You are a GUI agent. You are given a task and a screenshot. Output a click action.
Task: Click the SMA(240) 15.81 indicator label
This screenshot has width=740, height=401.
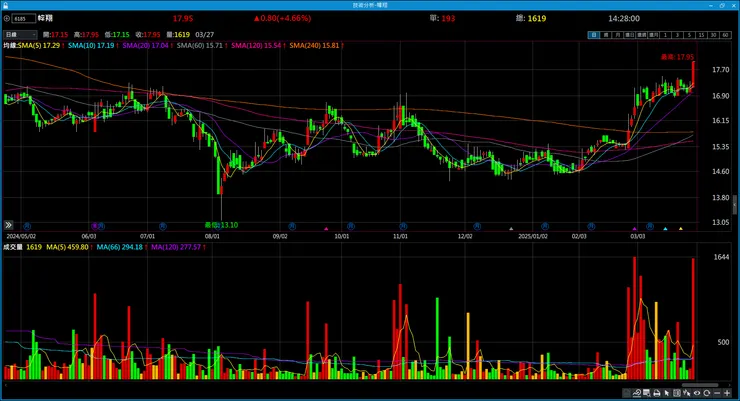coord(314,45)
